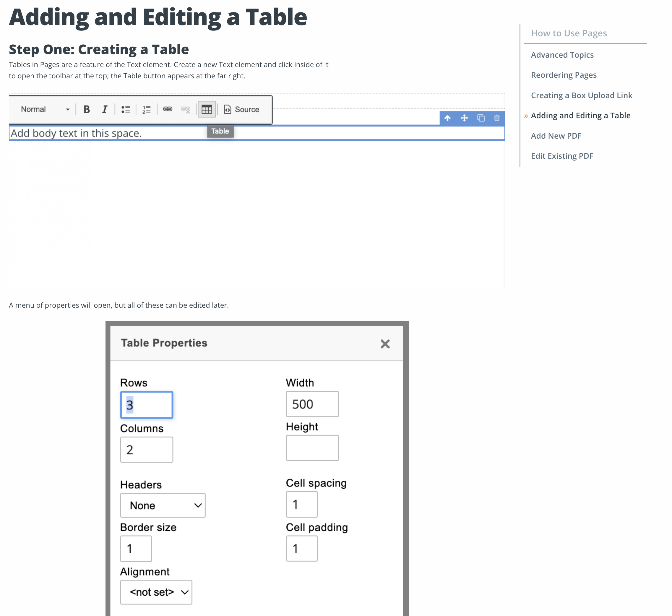
Task: Click the Table toolbar button
Action: (x=207, y=109)
